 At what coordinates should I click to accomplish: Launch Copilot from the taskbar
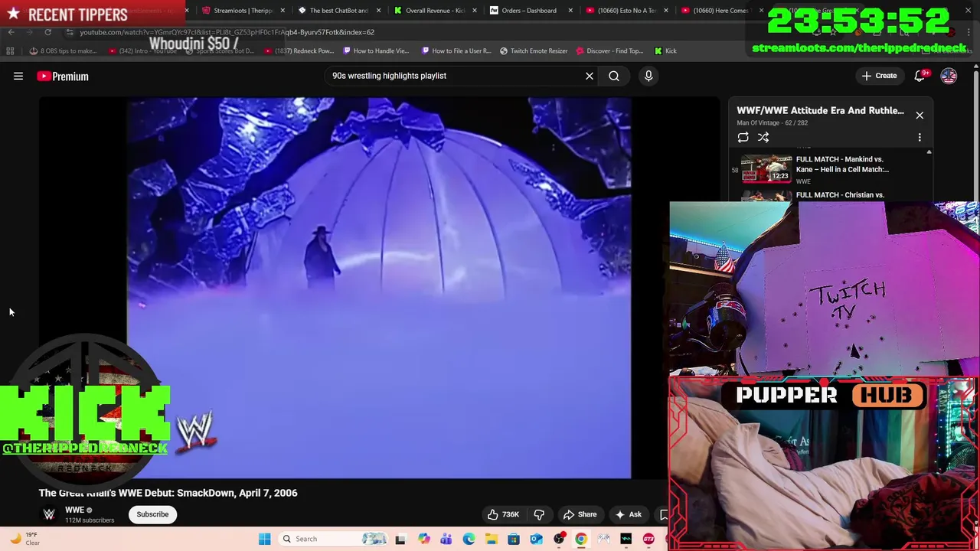[x=423, y=539]
